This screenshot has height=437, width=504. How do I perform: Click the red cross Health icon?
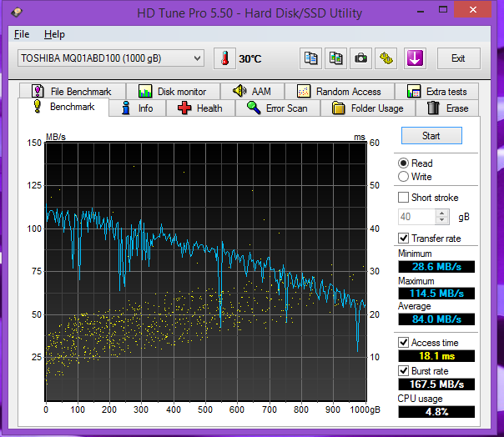[184, 108]
